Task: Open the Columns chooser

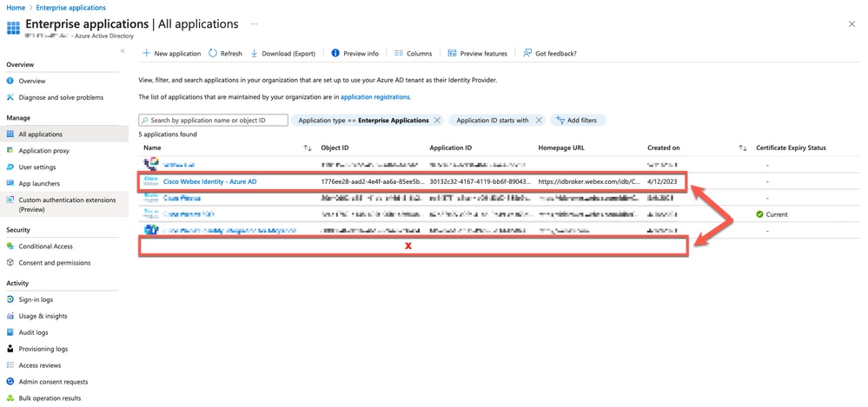Action: pos(413,54)
